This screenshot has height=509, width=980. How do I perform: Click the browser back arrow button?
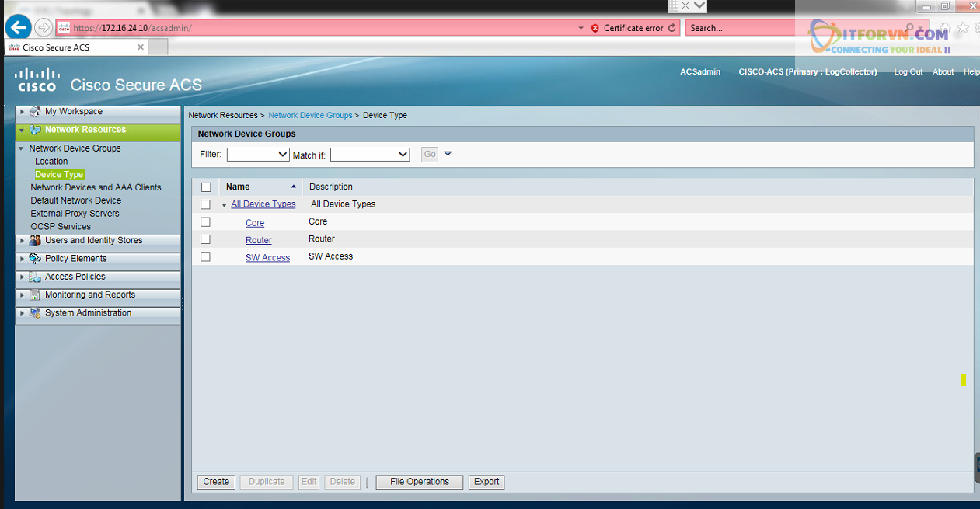click(x=18, y=28)
